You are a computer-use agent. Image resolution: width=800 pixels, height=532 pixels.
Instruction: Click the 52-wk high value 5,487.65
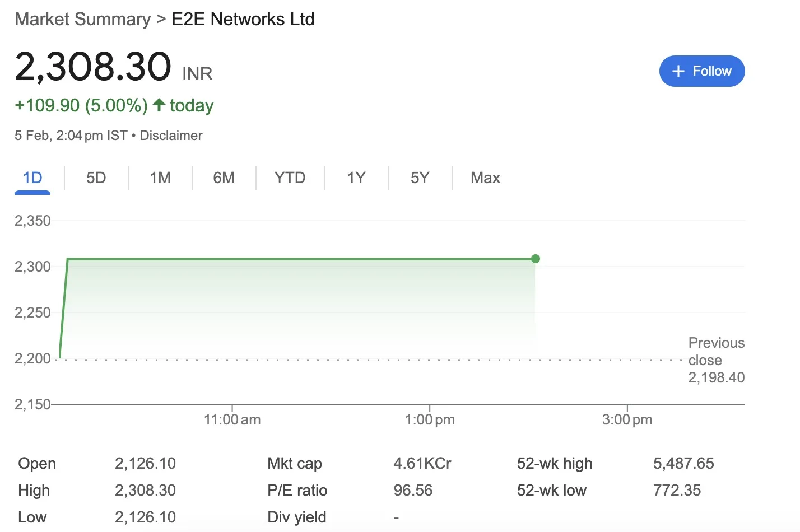point(683,464)
